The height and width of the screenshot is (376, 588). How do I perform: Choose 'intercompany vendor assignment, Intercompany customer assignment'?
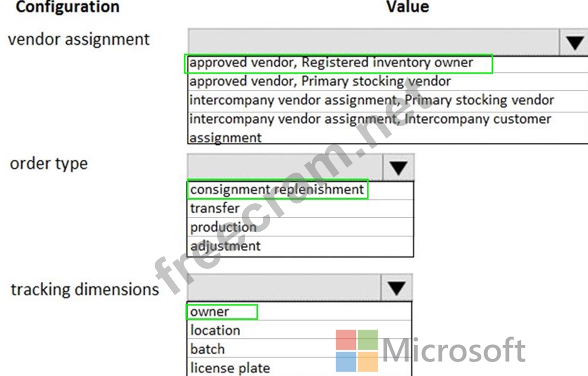(370, 119)
